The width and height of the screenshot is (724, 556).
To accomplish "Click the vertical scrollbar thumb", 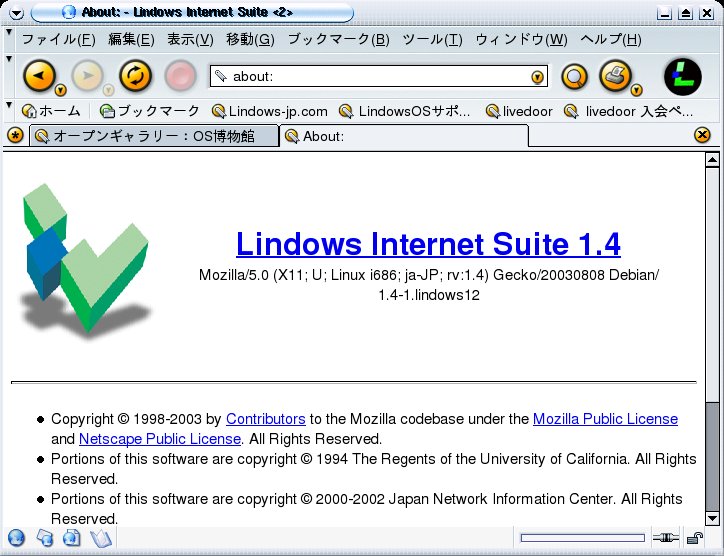I will [x=712, y=456].
